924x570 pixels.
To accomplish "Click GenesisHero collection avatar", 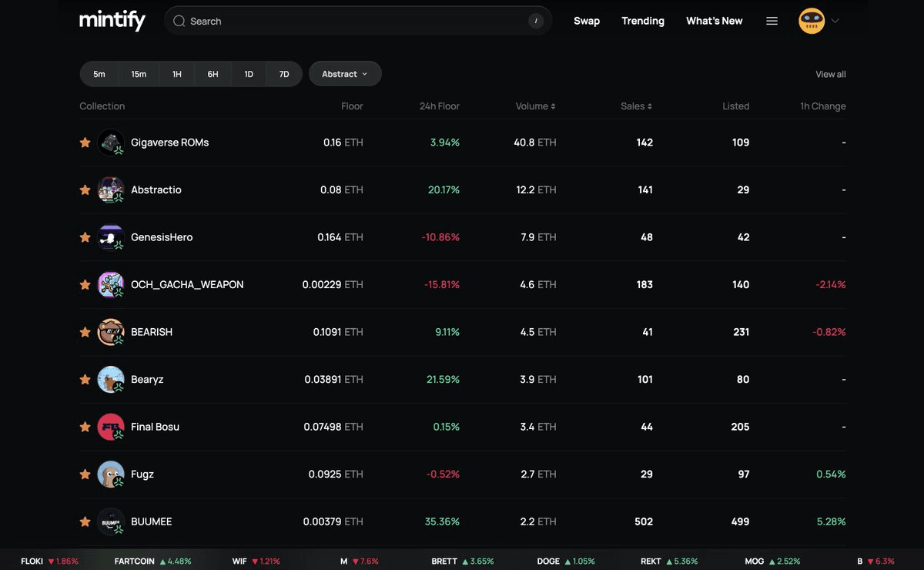I will (111, 237).
